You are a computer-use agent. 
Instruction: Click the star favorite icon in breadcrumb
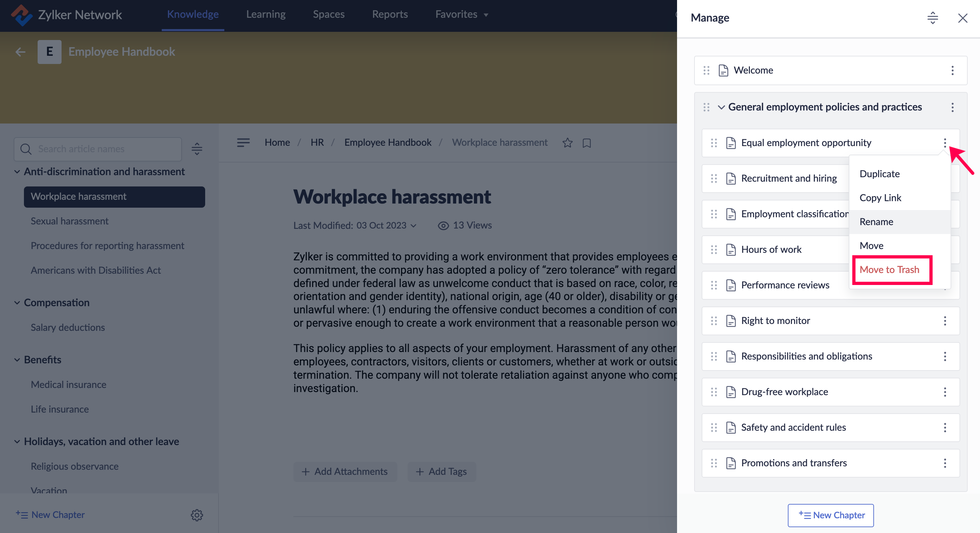(x=567, y=143)
